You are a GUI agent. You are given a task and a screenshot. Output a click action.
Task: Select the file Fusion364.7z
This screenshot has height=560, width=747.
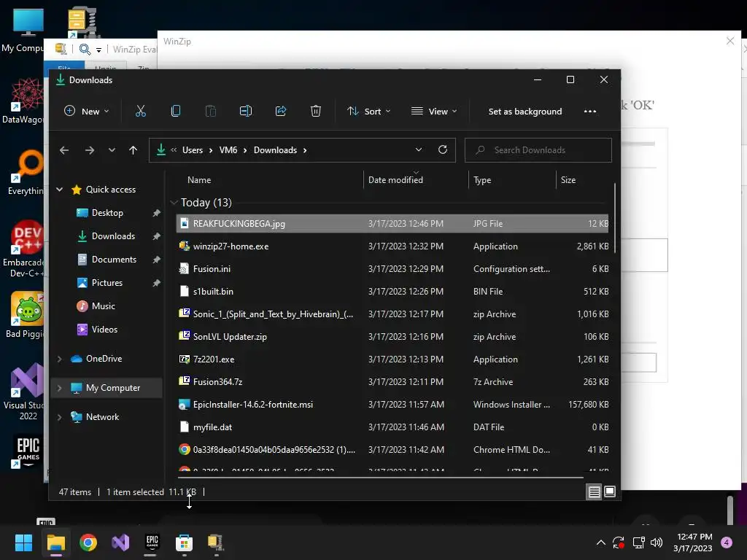click(x=392, y=382)
